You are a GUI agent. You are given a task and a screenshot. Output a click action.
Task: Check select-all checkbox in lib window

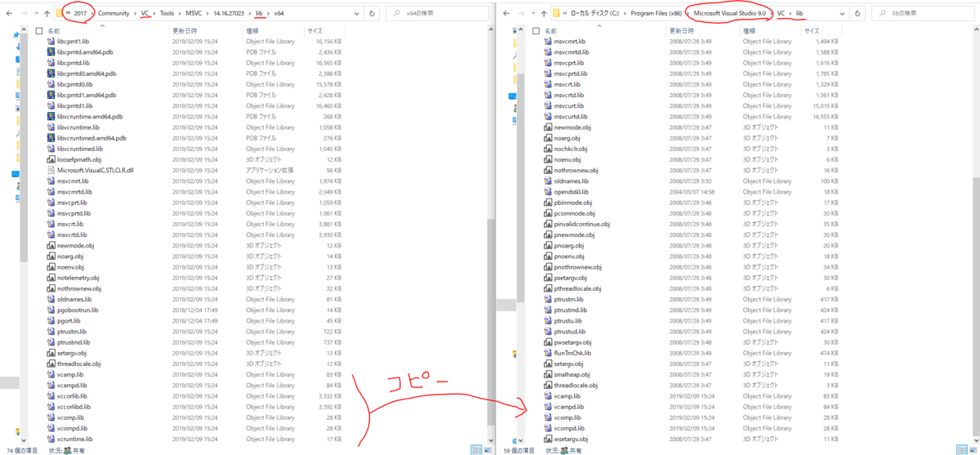537,30
